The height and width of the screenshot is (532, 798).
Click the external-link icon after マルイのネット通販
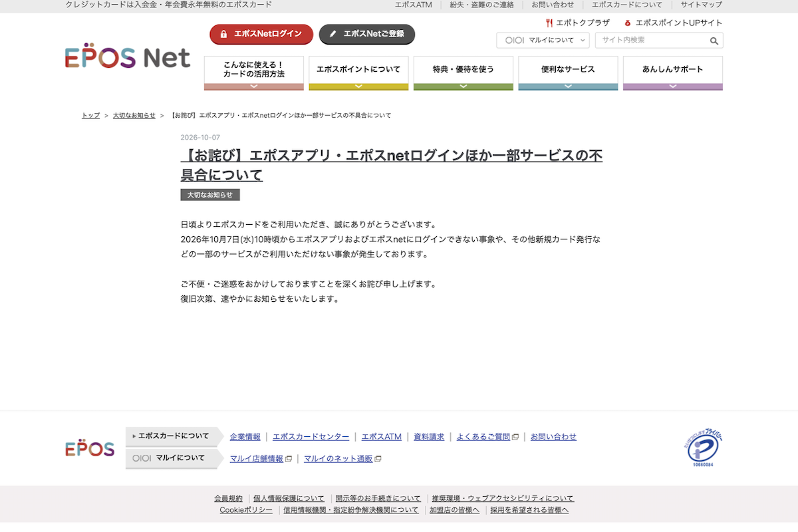pyautogui.click(x=378, y=459)
